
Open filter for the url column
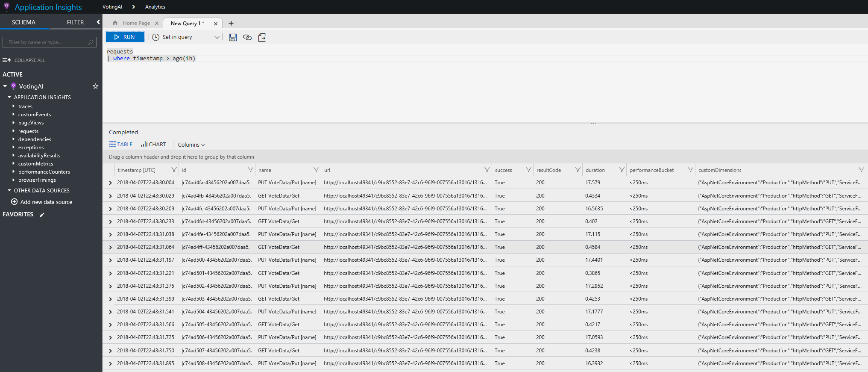pos(487,170)
